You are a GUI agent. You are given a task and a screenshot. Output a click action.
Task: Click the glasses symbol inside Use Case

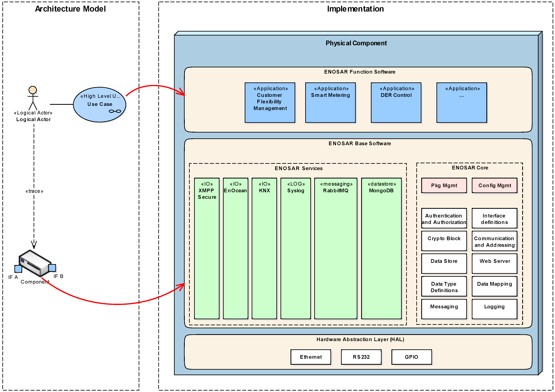pyautogui.click(x=115, y=111)
